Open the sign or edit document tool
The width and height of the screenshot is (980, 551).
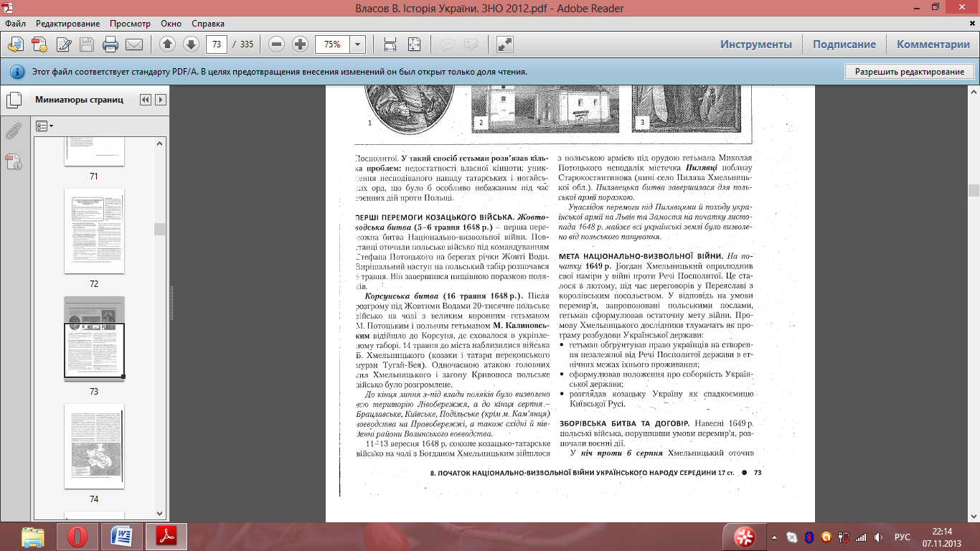coord(64,44)
